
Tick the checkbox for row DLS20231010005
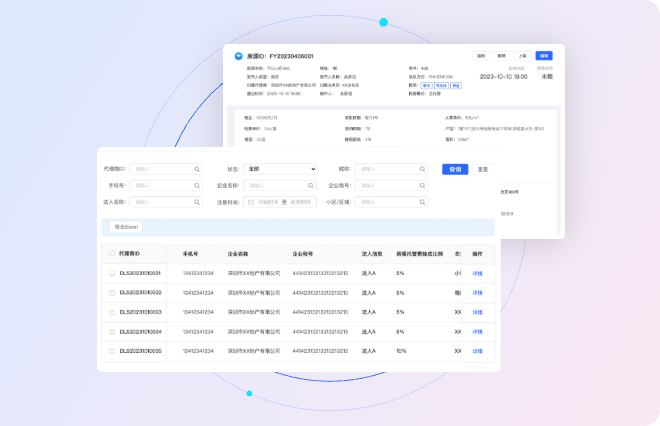[x=111, y=351]
